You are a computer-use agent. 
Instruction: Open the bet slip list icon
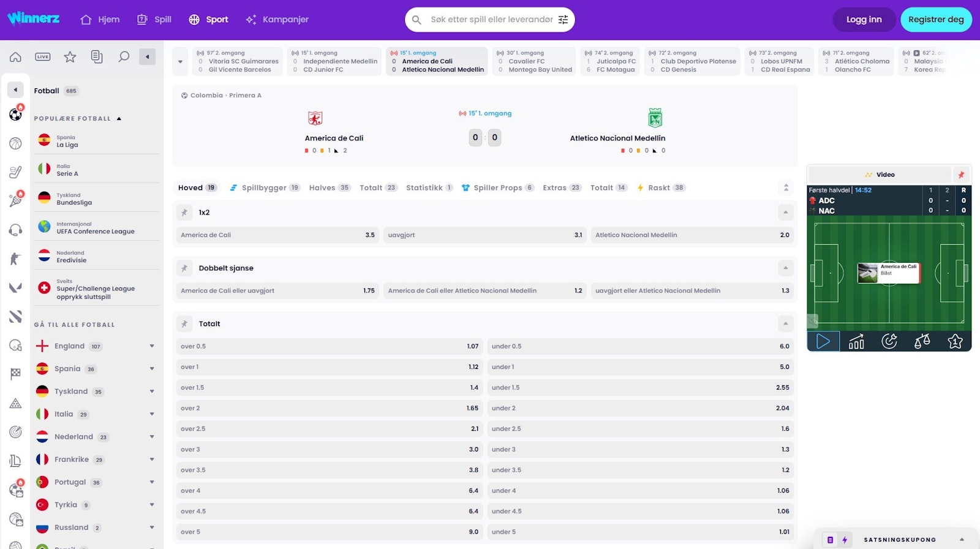97,57
